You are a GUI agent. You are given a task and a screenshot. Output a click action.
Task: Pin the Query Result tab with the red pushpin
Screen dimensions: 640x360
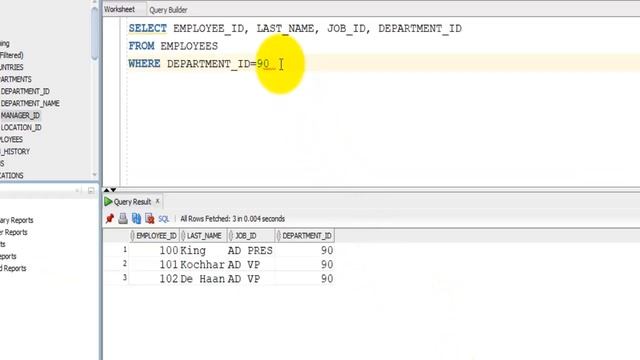(109, 219)
